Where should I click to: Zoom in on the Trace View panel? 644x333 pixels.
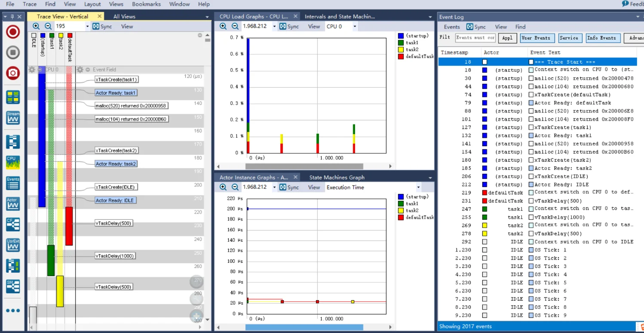[x=36, y=26]
